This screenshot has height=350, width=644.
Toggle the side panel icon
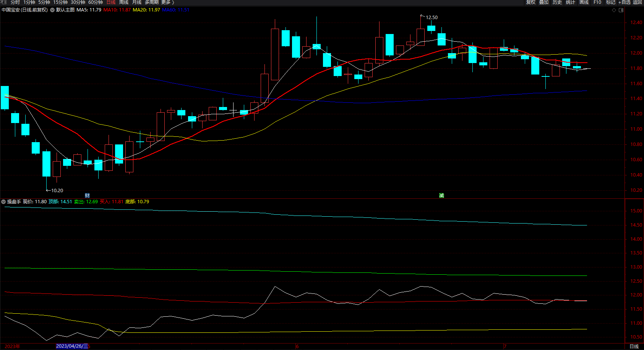pyautogui.click(x=621, y=10)
